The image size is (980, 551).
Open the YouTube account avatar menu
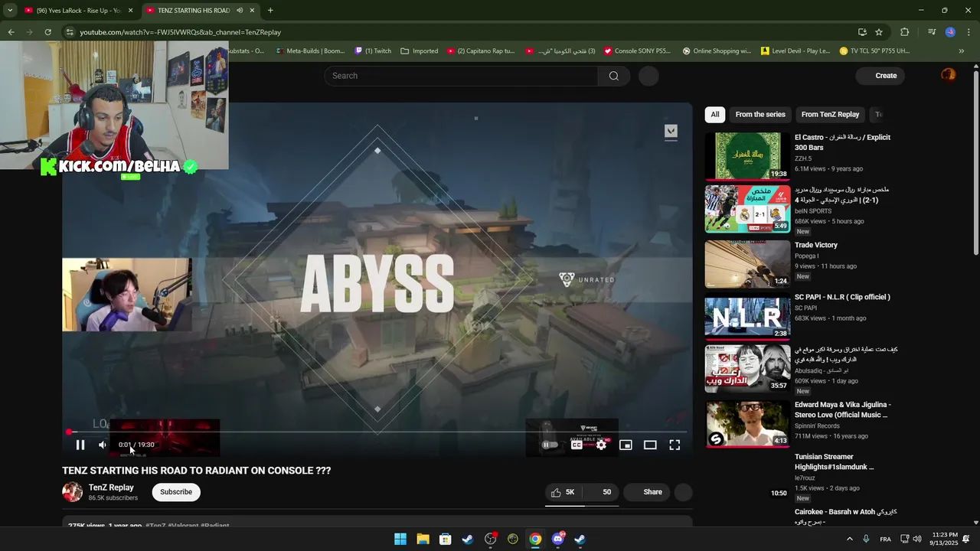pos(949,75)
